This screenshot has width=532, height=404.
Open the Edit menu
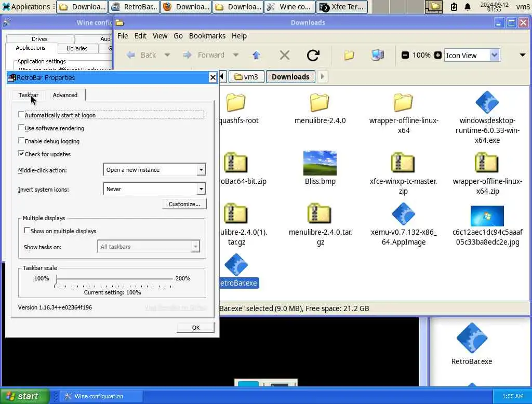pos(140,36)
